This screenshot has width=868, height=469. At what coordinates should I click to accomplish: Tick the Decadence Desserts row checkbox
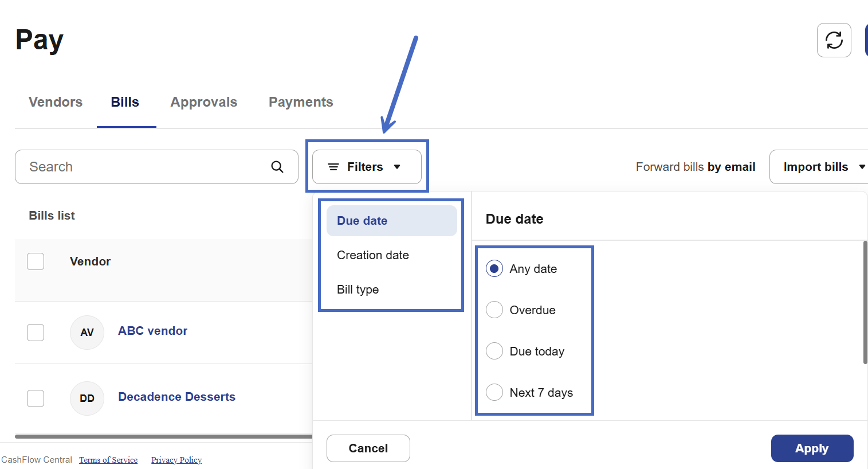click(36, 398)
